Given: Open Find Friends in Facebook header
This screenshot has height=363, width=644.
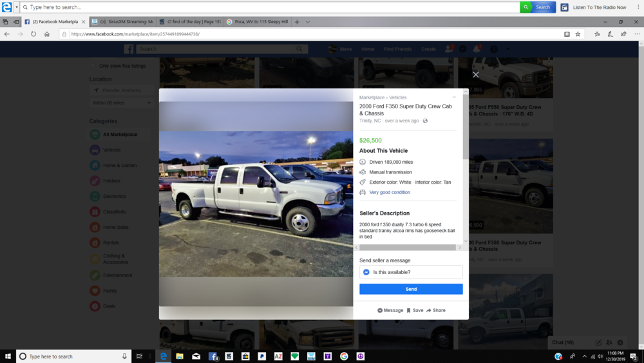Looking at the screenshot, I should pyautogui.click(x=397, y=49).
